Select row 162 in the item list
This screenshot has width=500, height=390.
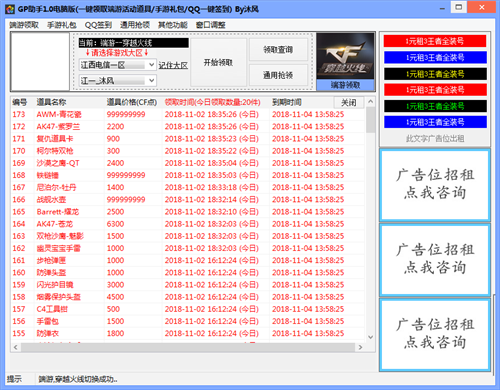pos(188,248)
